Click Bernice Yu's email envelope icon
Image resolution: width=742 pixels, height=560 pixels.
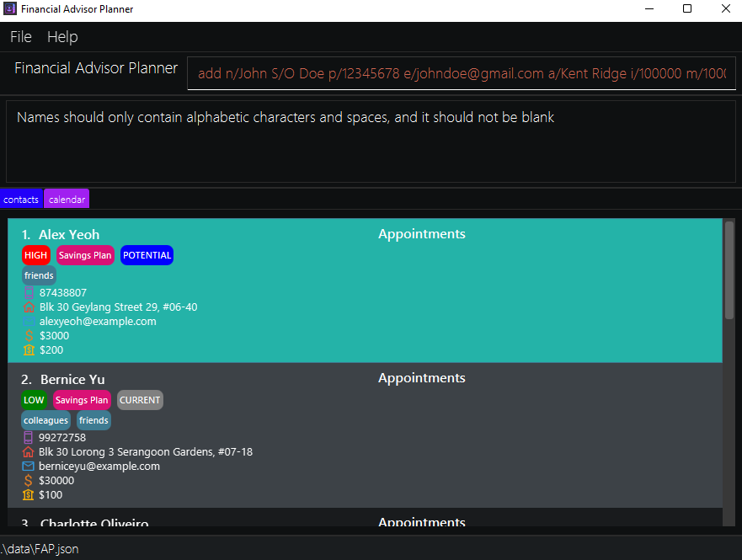(28, 467)
